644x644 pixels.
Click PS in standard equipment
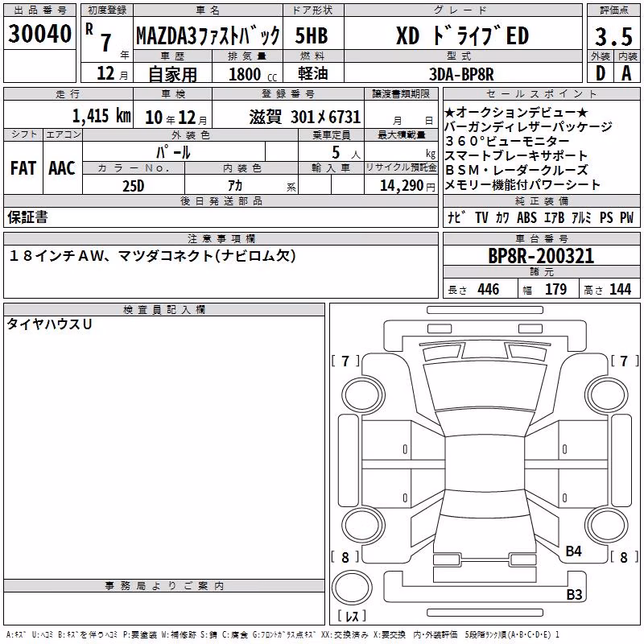tap(606, 217)
